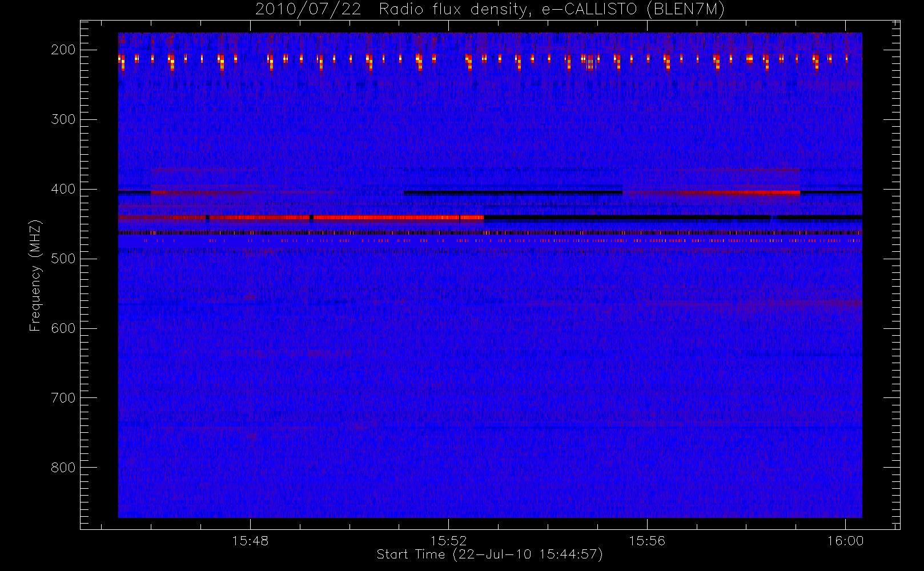Click the 'Frequency (MHZ)' y-axis label
This screenshot has width=924, height=571.
[x=35, y=275]
